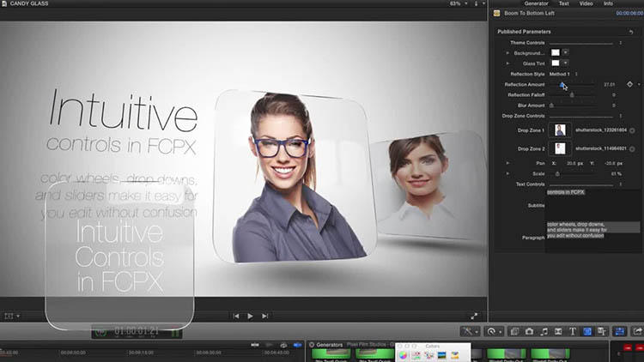
Task: Open the Generators browser icon
Action: [587, 331]
